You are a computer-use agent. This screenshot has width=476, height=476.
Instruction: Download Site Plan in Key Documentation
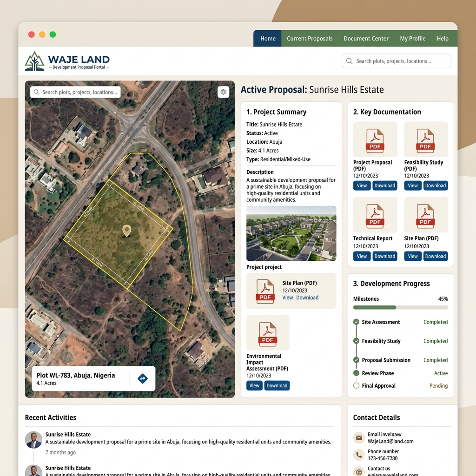[435, 256]
